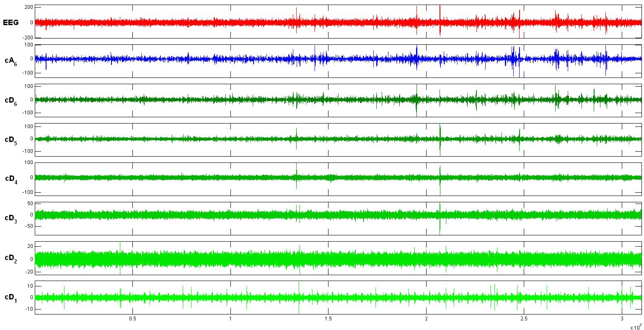Click the 2.5 x-axis tick label
This screenshot has height=330, width=644.
(x=524, y=318)
